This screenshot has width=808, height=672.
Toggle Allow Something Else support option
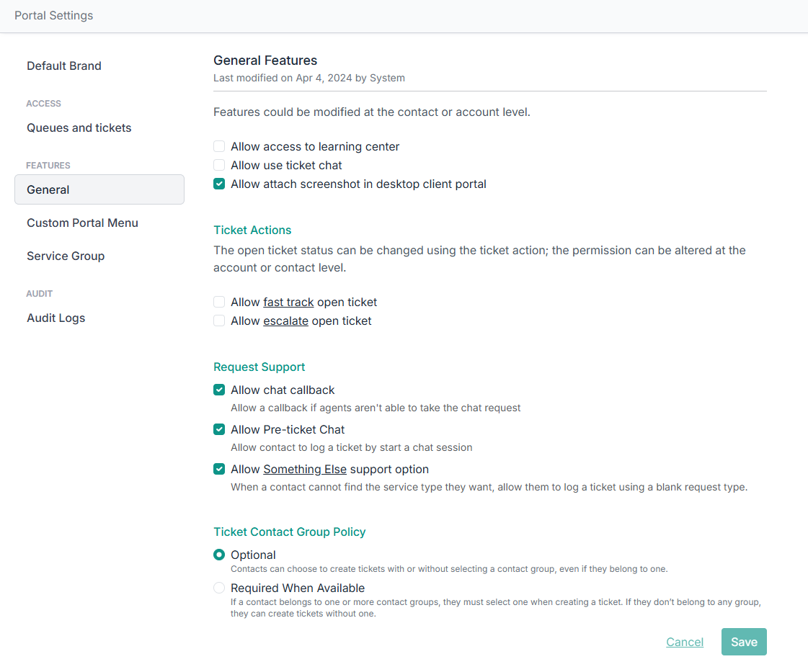219,470
